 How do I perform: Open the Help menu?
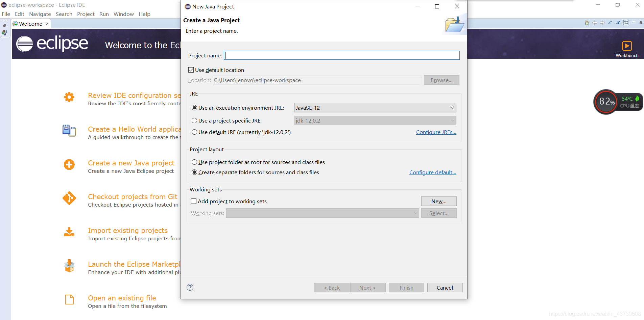click(x=144, y=14)
